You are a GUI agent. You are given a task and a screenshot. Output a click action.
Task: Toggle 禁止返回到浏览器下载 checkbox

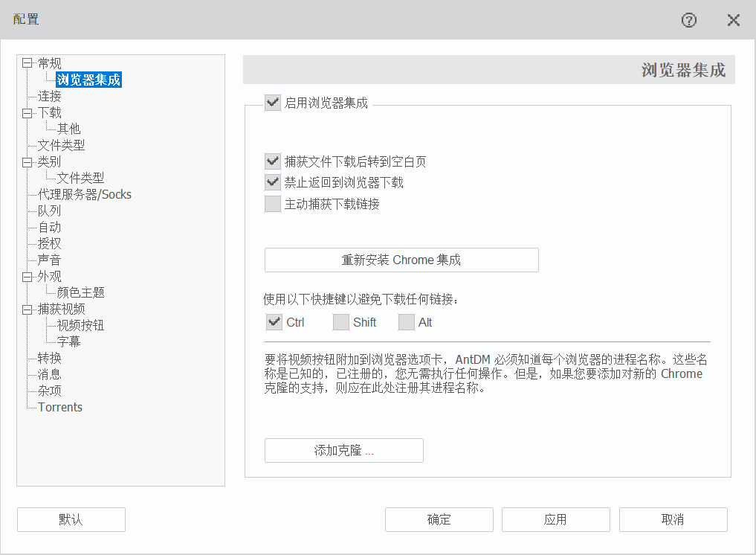pyautogui.click(x=272, y=182)
